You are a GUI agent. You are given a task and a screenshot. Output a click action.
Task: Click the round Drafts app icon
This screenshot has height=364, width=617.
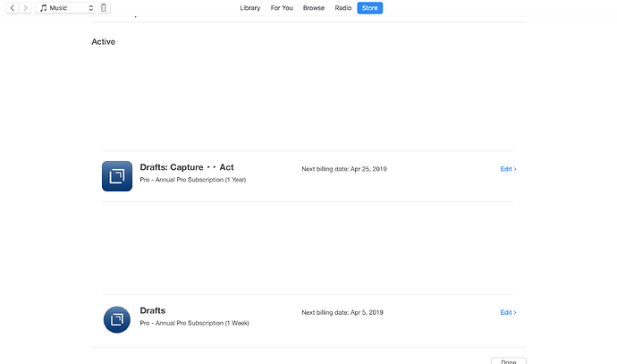(117, 319)
